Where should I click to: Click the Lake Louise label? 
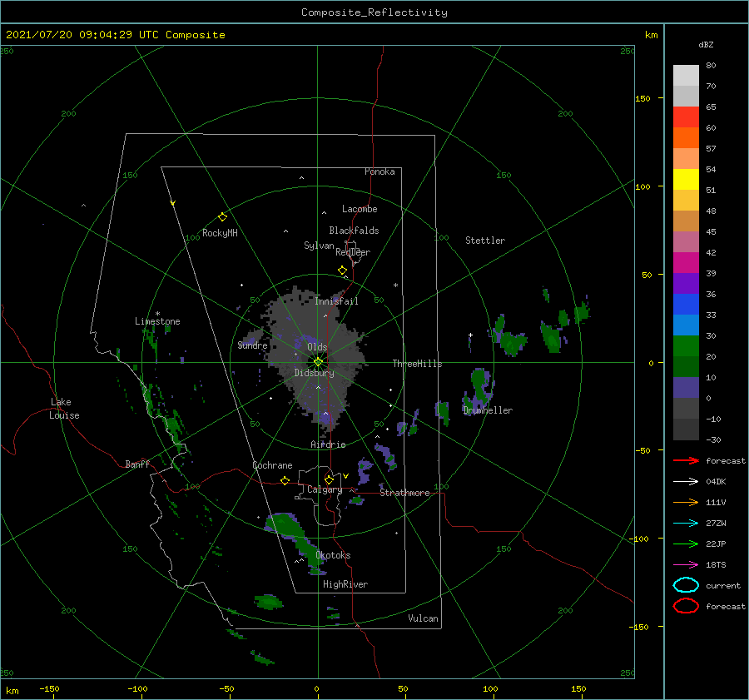(64, 409)
